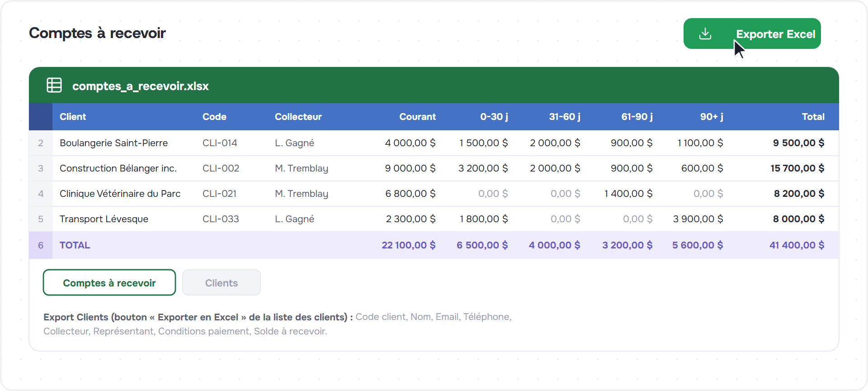Click the spreadsheet icon beside comptes_a_recevoir.xlsx

point(54,85)
